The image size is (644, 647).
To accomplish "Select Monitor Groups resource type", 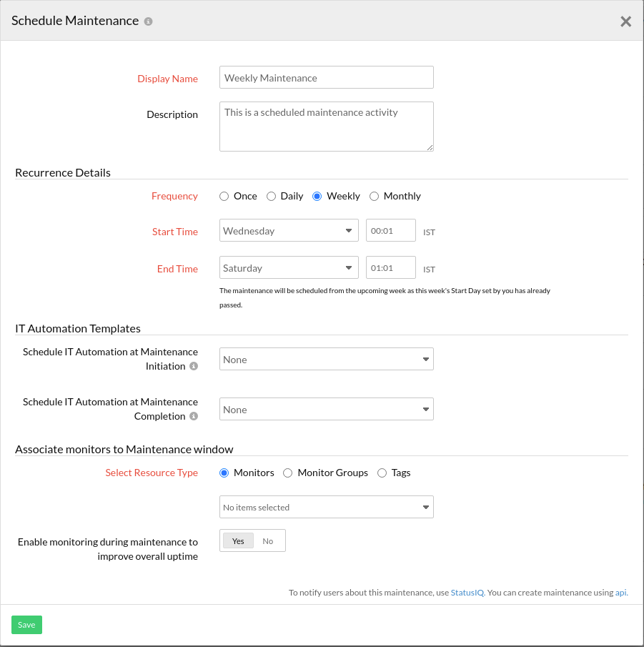I will click(x=288, y=473).
